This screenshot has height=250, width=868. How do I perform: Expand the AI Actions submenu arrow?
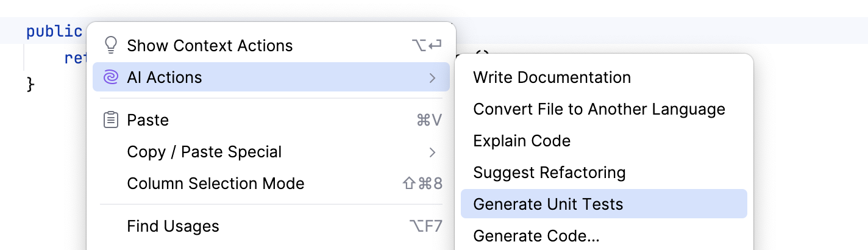tap(432, 77)
